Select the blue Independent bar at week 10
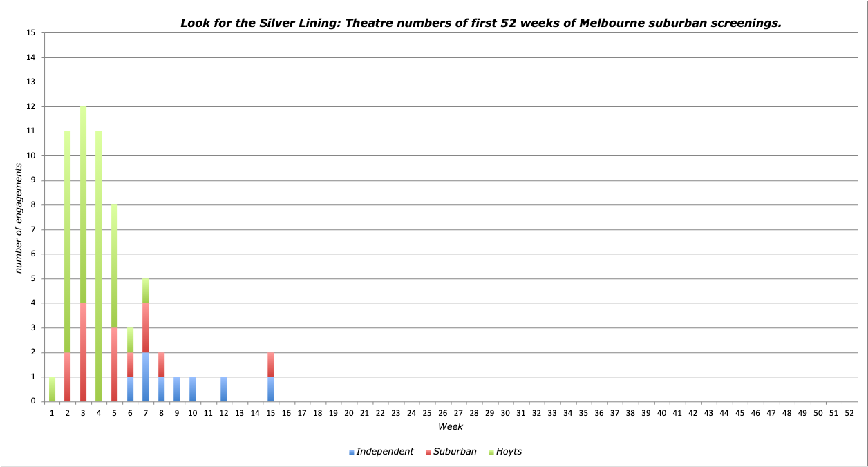868x467 pixels. click(193, 389)
